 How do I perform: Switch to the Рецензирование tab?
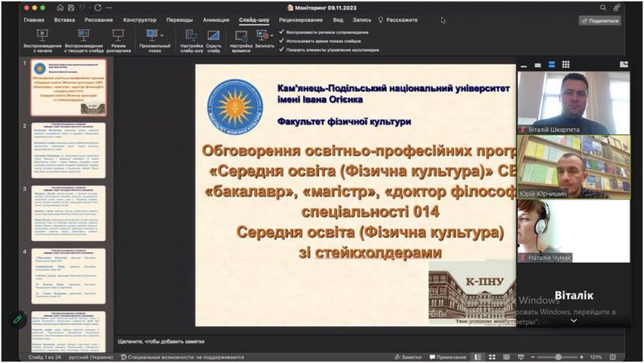tap(301, 20)
